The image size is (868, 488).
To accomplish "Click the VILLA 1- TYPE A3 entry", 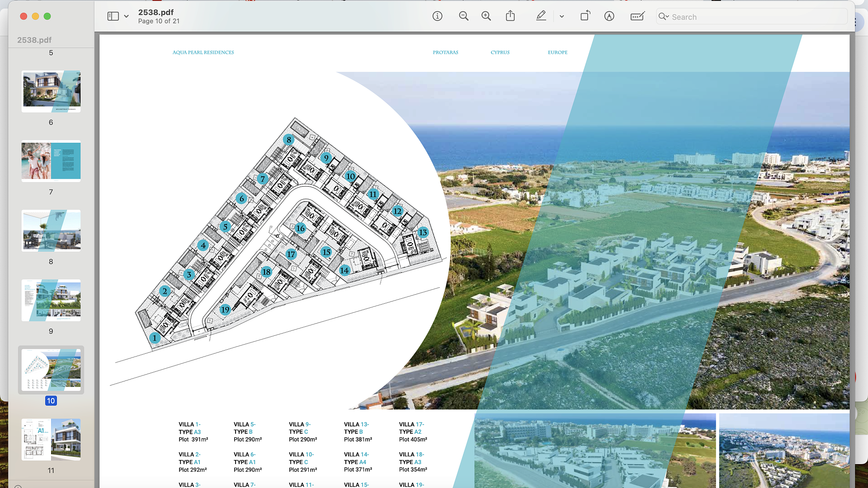I will (x=193, y=432).
